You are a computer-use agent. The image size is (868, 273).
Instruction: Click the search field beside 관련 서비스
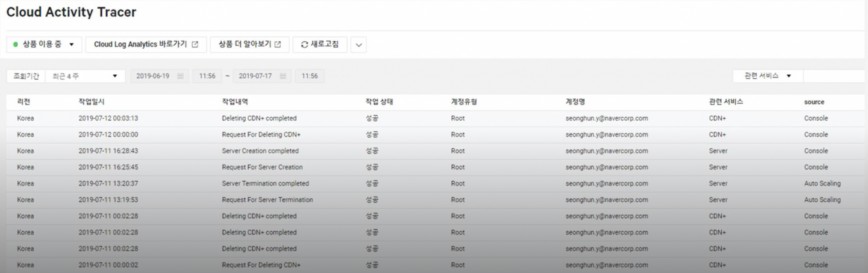point(833,76)
